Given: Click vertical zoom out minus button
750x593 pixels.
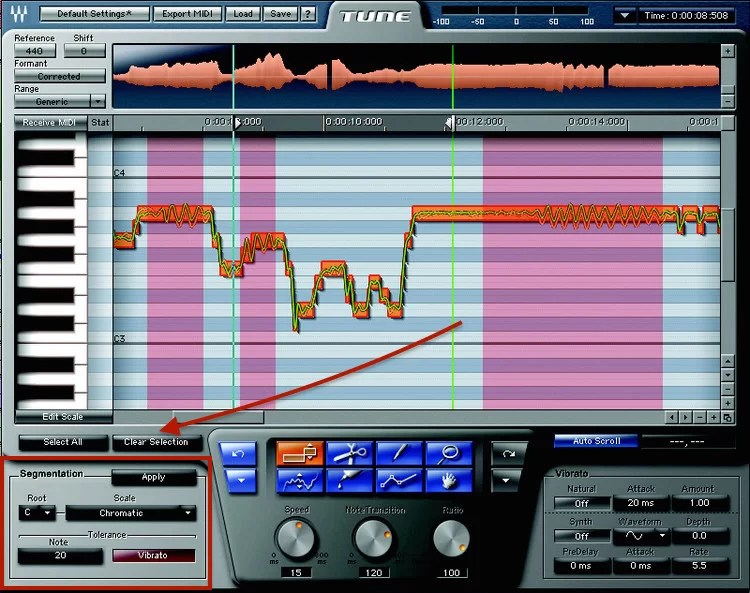Looking at the screenshot, I should coord(728,389).
